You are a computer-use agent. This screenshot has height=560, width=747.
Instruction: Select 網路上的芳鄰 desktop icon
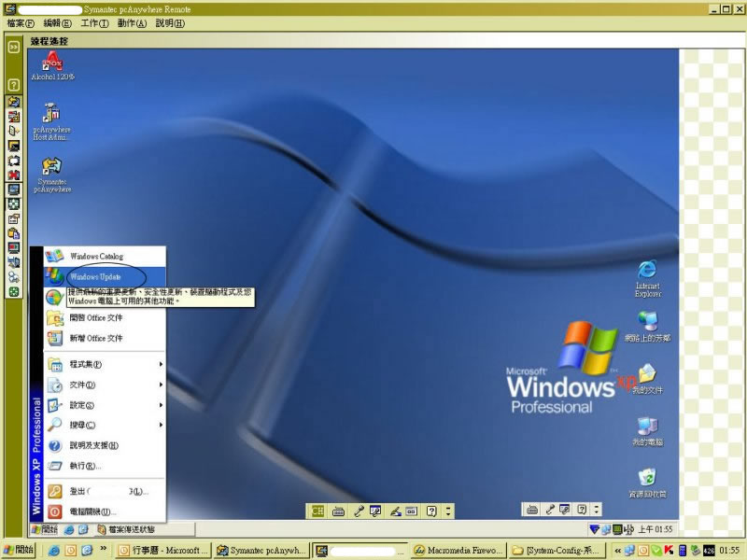click(647, 327)
